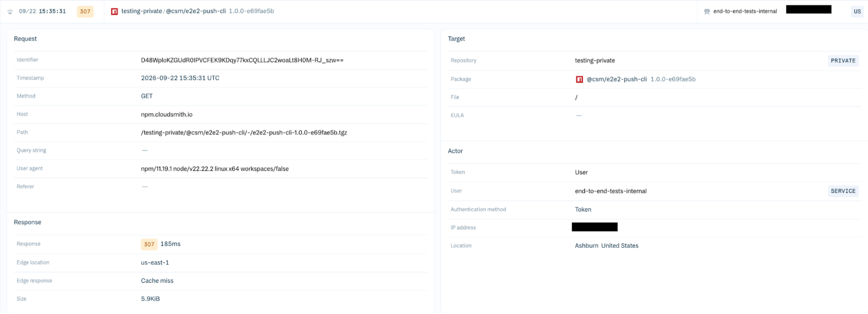The height and width of the screenshot is (314, 868).
Task: Open the testing-private Repository value
Action: (595, 61)
